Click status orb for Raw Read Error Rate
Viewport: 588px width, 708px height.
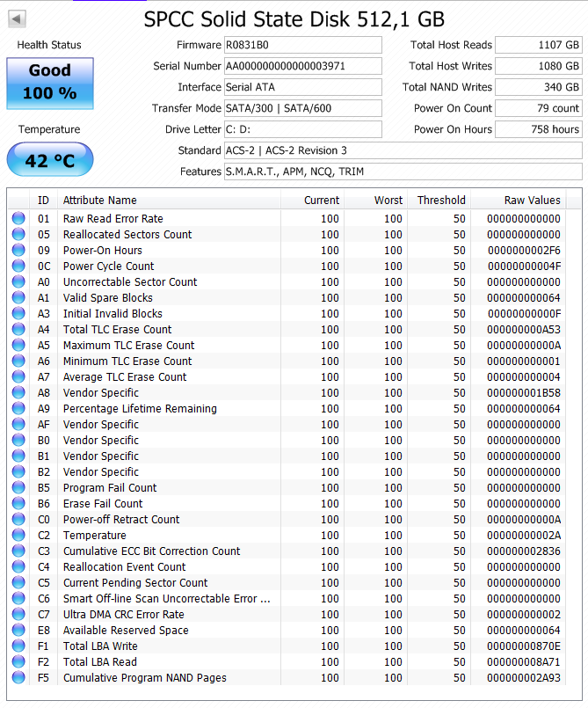(18, 218)
